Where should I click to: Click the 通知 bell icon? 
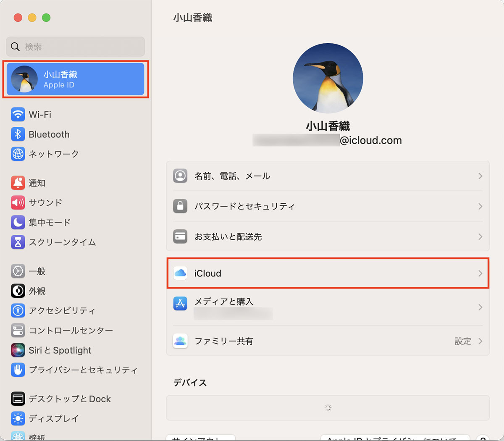(x=18, y=183)
